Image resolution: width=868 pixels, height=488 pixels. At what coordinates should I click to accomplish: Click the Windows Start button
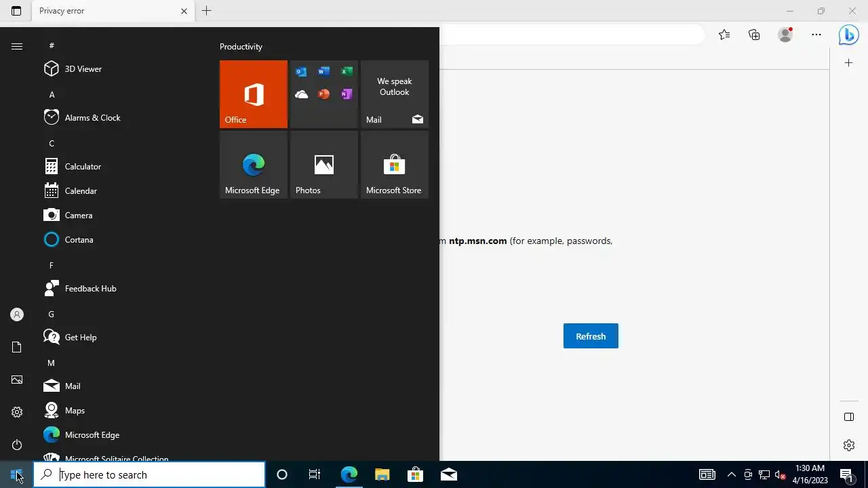click(16, 474)
